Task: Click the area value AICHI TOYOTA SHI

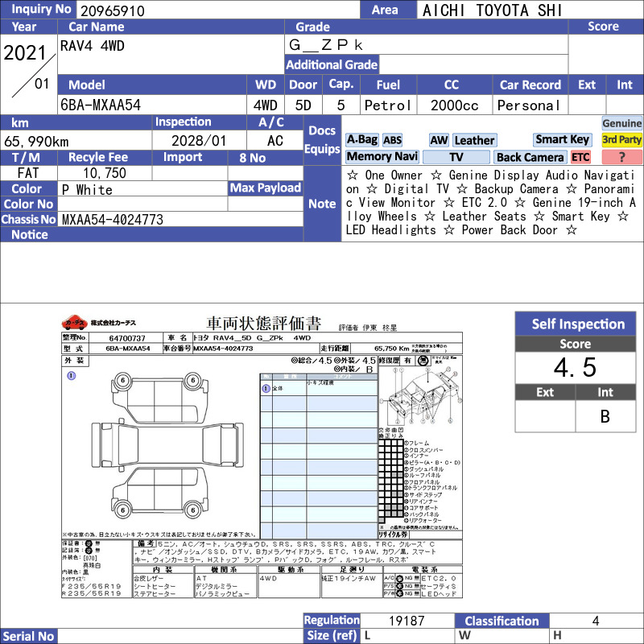Action: 492,10
